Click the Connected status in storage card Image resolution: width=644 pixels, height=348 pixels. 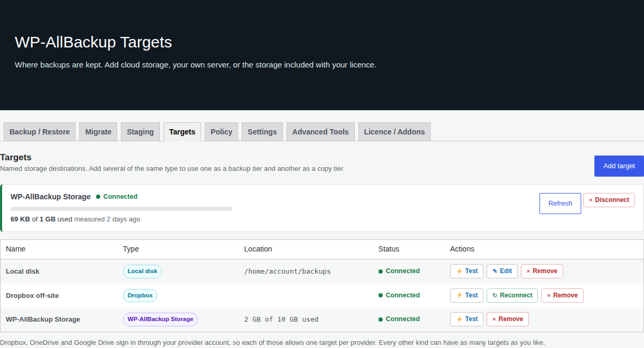click(x=117, y=197)
